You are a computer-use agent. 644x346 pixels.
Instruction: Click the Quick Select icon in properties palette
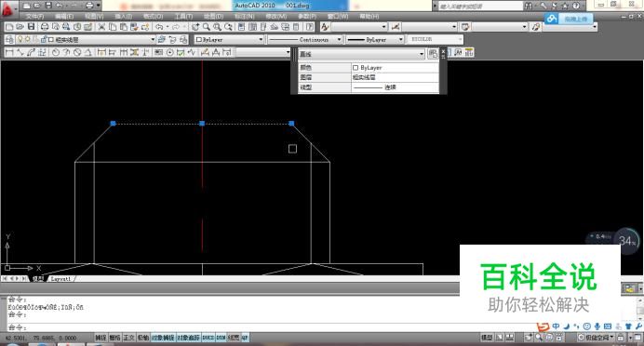433,54
